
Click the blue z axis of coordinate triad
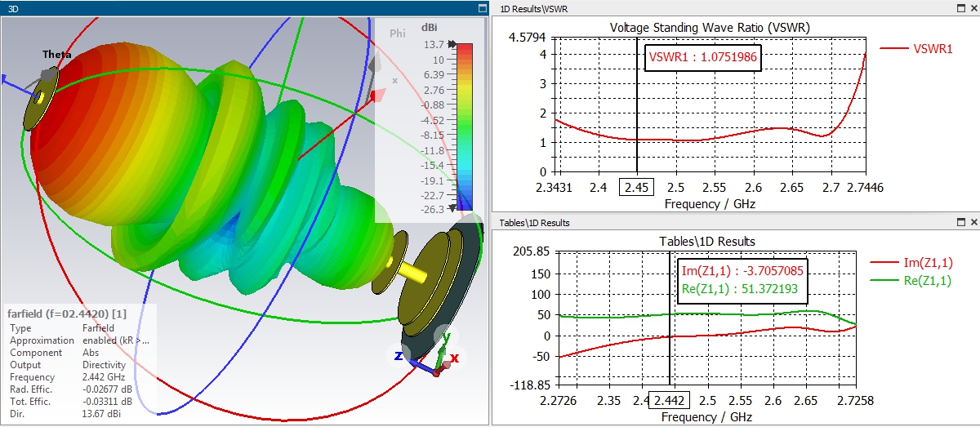(x=398, y=356)
